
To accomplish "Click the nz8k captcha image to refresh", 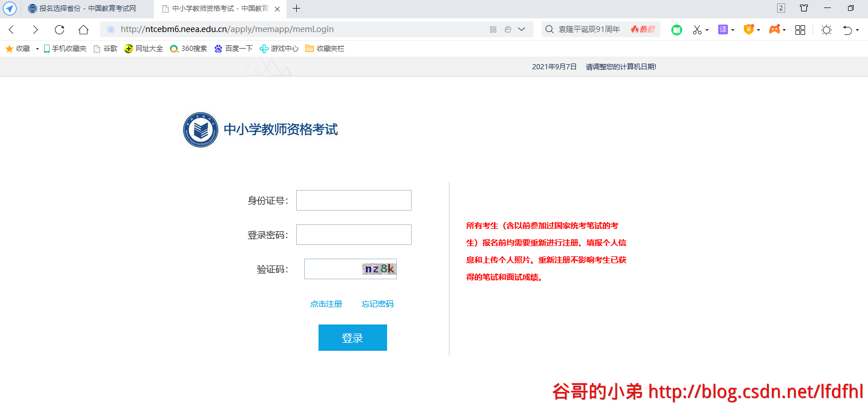I will (378, 268).
